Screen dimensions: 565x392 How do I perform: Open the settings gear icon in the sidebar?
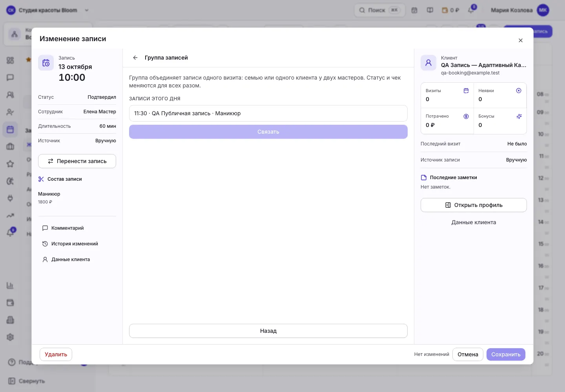click(x=10, y=337)
